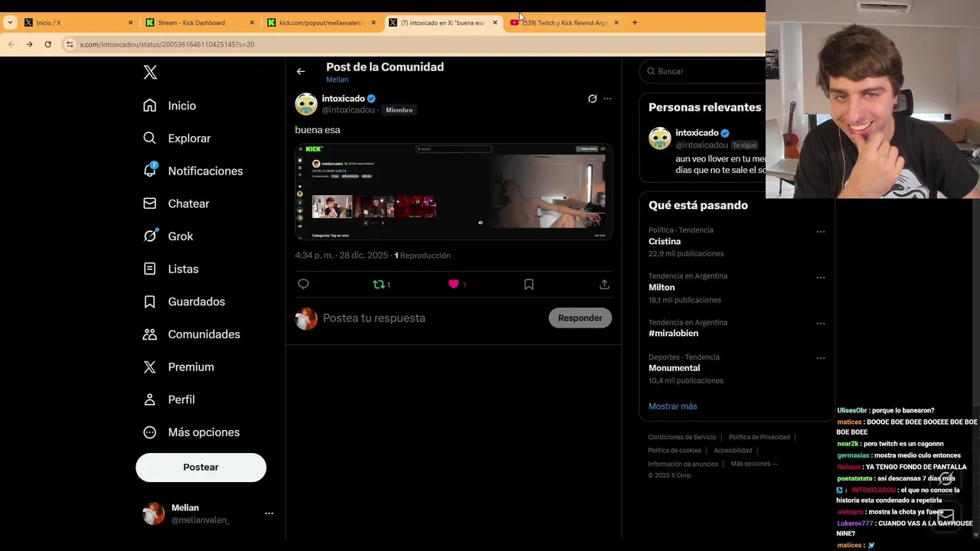Open Chatear envelope icon
980x551 pixels.
click(150, 204)
